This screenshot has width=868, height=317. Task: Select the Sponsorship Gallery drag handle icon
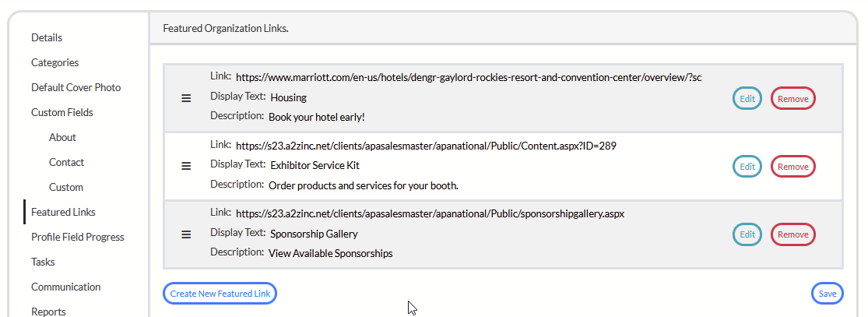coord(186,234)
